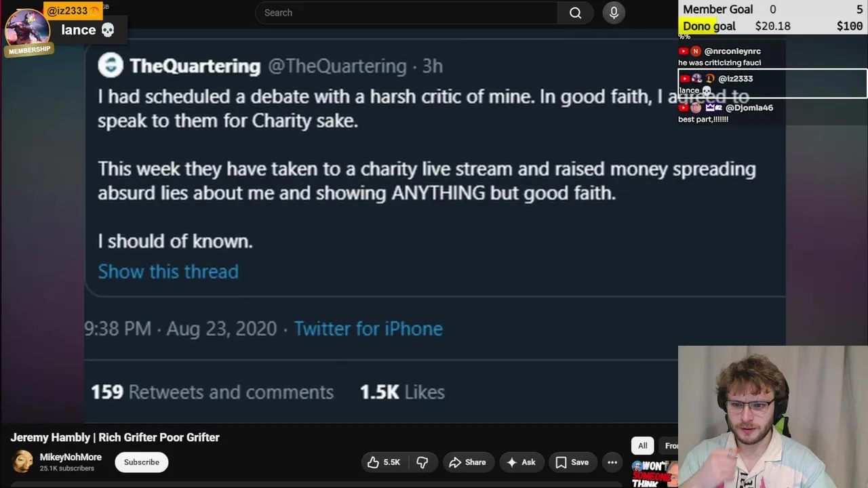Click Show this thread link
868x488 pixels.
coord(168,272)
